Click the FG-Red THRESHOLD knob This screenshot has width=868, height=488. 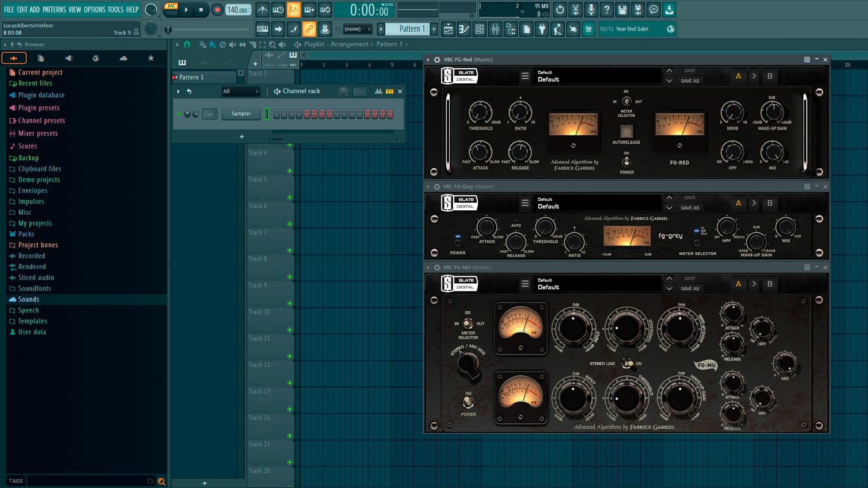pos(480,112)
